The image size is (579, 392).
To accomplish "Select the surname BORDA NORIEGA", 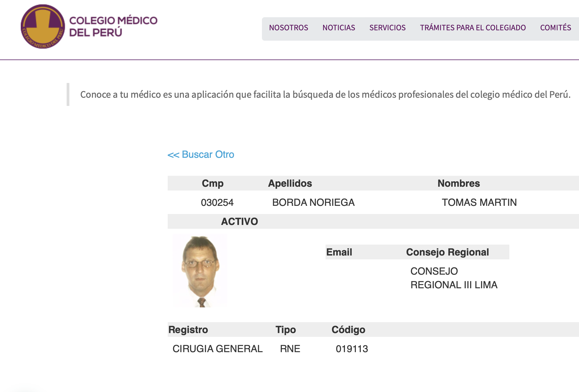I will click(313, 203).
